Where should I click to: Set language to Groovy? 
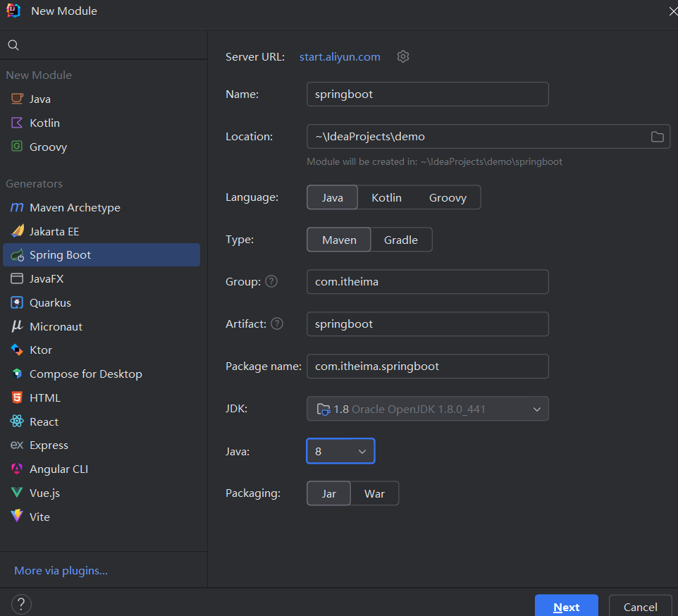click(x=448, y=197)
